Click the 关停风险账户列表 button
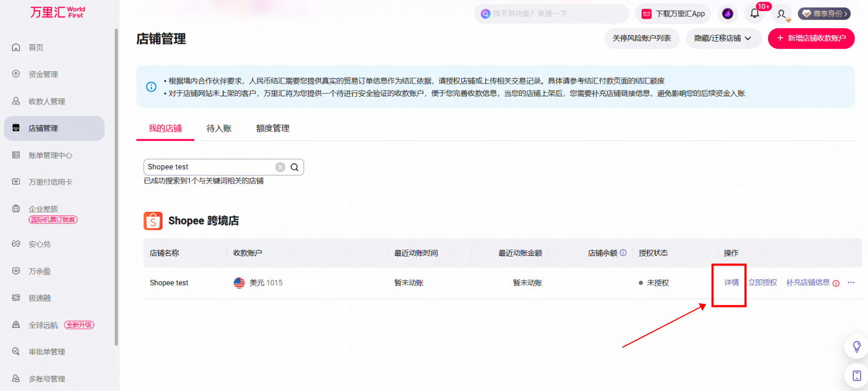The height and width of the screenshot is (391, 868). 642,38
